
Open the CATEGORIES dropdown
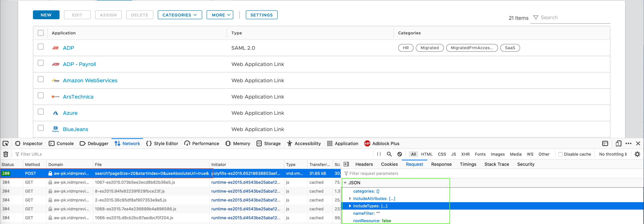(180, 15)
